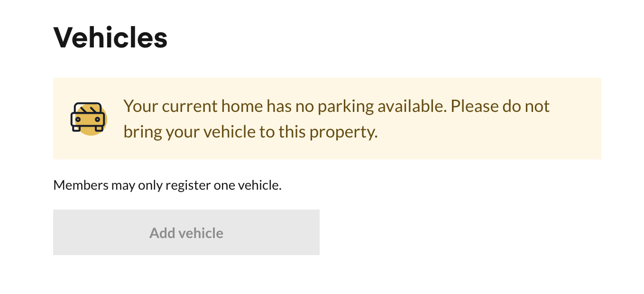Click the car icon in the notice banner
This screenshot has height=294, width=644.
(88, 118)
